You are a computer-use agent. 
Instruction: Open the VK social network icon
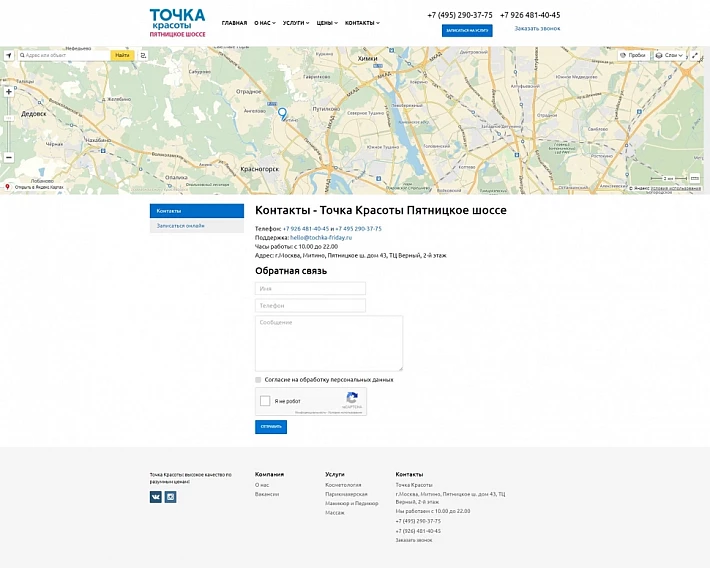point(156,497)
